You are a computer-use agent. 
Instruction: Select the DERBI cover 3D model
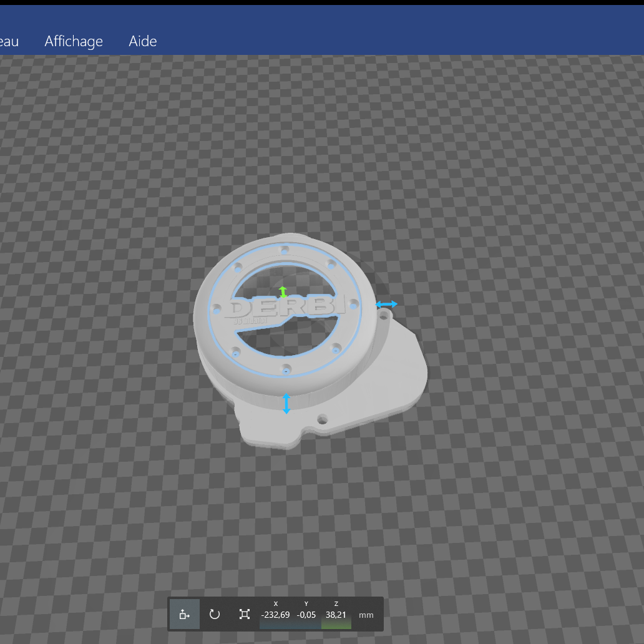click(310, 341)
